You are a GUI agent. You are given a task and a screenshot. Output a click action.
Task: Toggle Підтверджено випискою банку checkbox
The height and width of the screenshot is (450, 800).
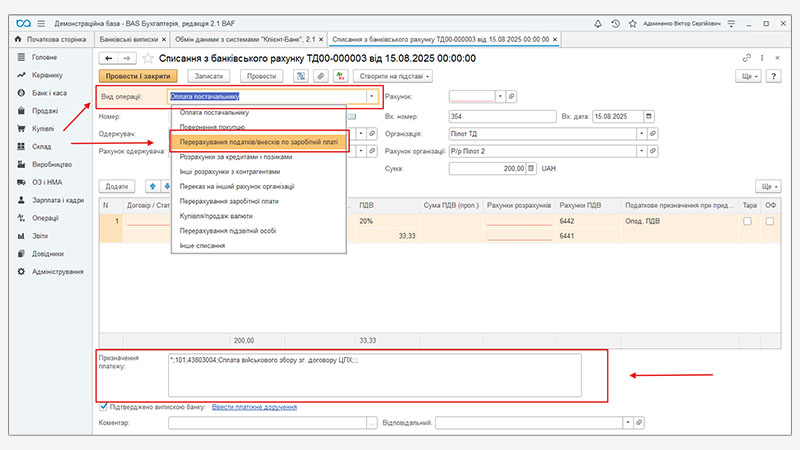[104, 406]
